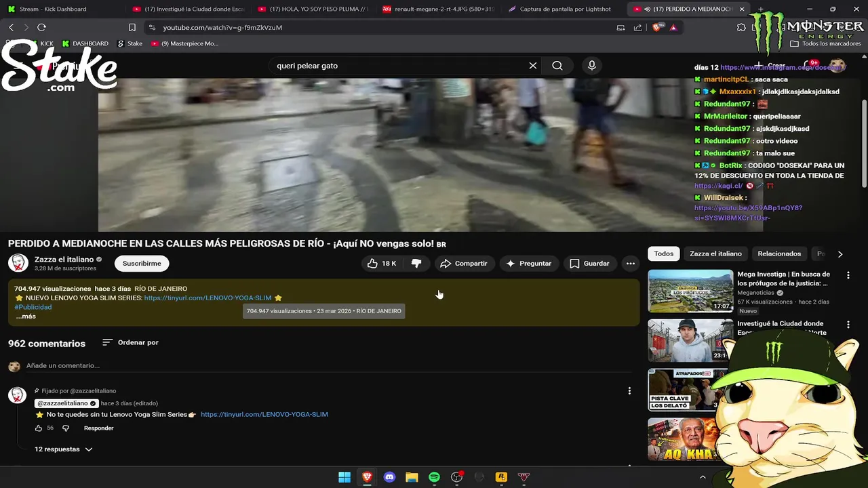Open the tinyurl LENOVO-YOGA-SLIM link in description
The image size is (868, 488).
(x=208, y=298)
